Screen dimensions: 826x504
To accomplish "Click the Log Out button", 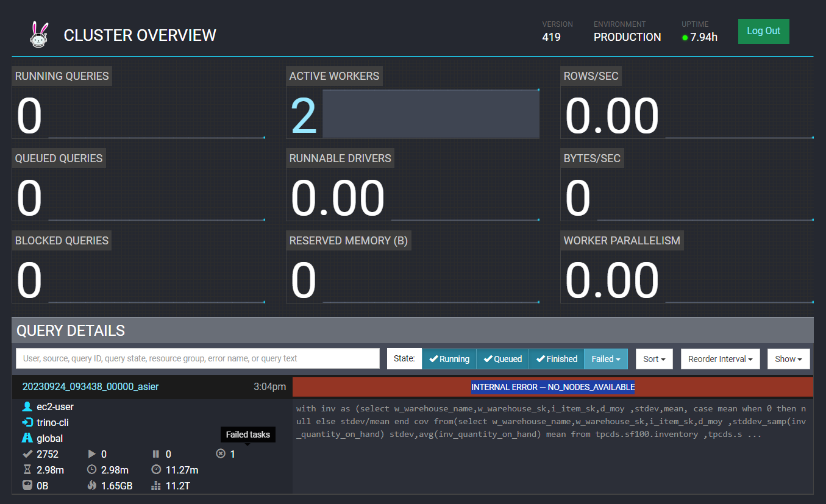I will (764, 31).
